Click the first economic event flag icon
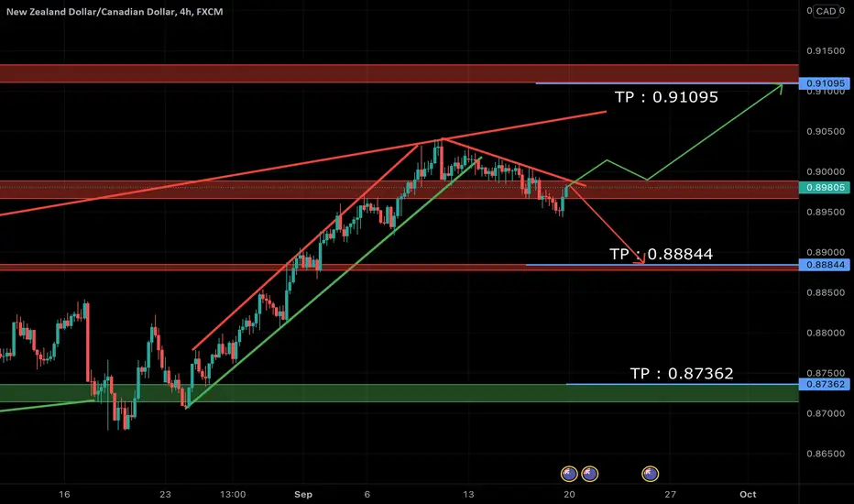 tap(569, 474)
